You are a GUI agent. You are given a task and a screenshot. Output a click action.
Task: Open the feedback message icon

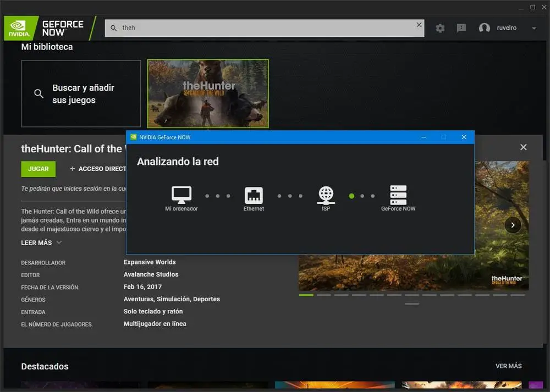point(461,27)
